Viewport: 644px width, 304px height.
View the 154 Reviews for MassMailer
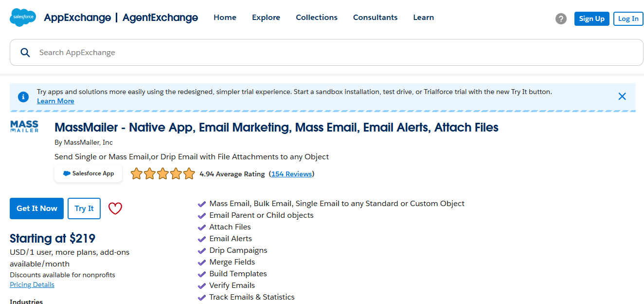(x=291, y=173)
